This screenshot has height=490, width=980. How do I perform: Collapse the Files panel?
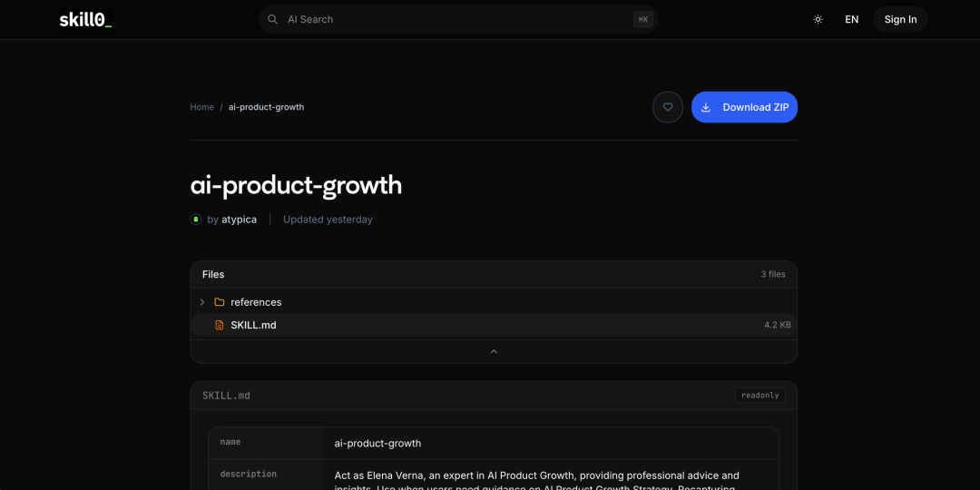tap(494, 351)
